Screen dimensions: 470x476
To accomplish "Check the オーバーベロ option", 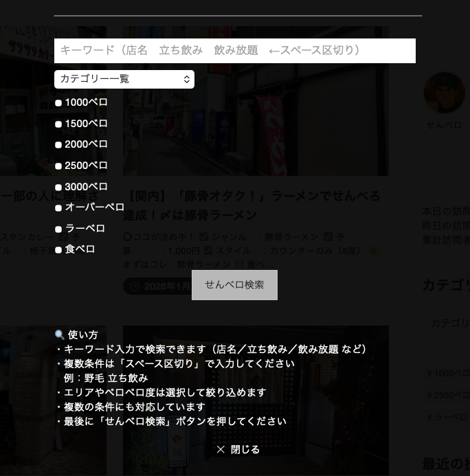I will (58, 208).
